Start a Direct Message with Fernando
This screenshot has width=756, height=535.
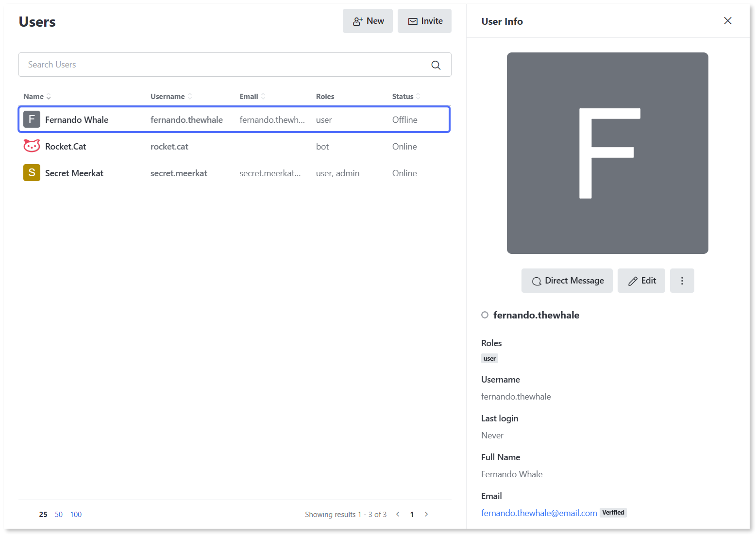(567, 281)
